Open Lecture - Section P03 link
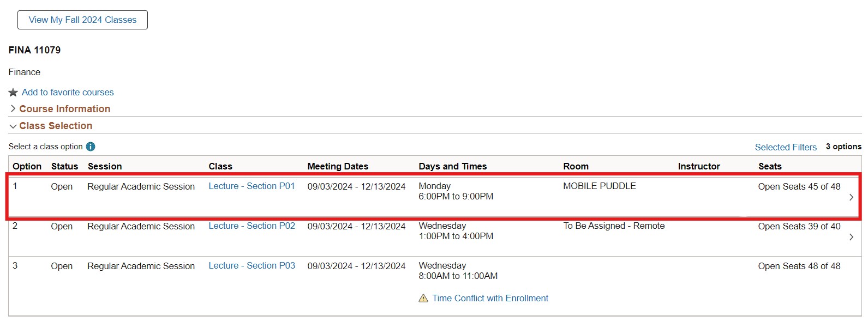 252,266
